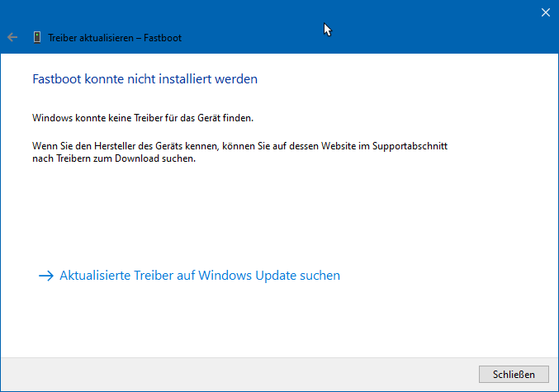Click the 'Treiber aktualisieren – Fastboot' window title

(115, 38)
